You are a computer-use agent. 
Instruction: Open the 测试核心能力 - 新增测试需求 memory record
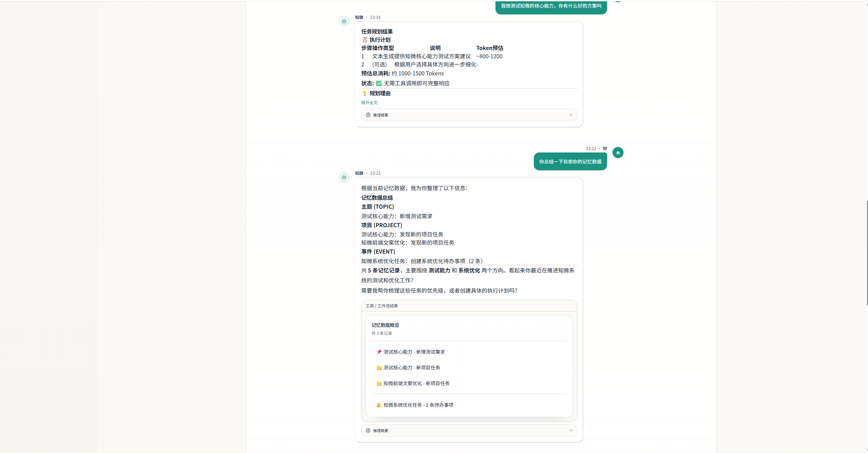pyautogui.click(x=414, y=352)
